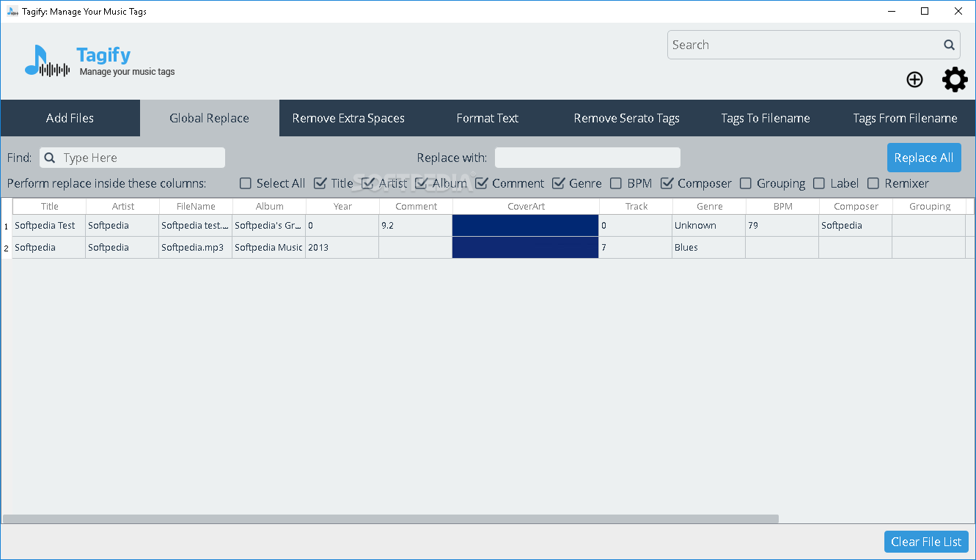Enable the Grouping column checkbox
Image resolution: width=976 pixels, height=560 pixels.
(x=746, y=183)
